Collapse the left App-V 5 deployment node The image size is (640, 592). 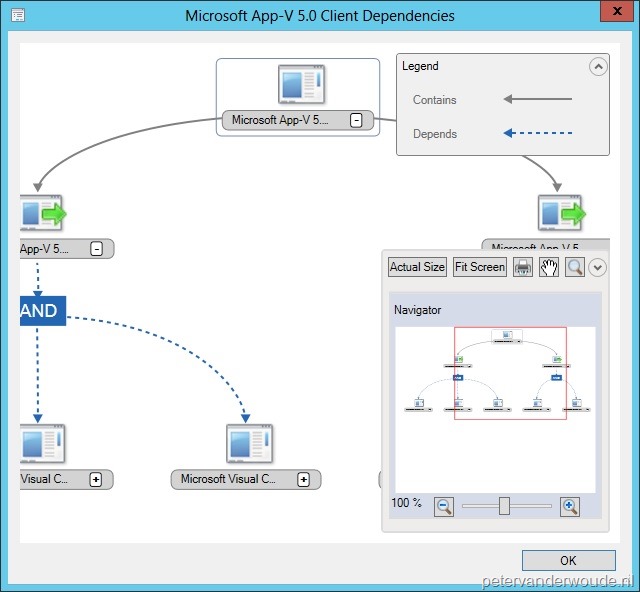pos(97,249)
